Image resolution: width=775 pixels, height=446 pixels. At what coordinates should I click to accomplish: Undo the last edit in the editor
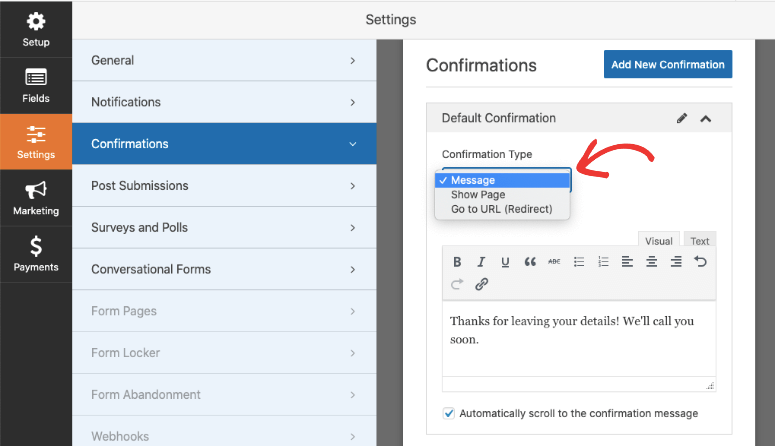point(700,261)
